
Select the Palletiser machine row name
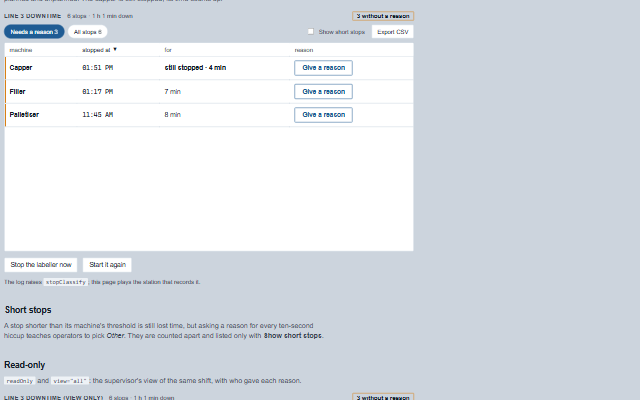point(24,115)
